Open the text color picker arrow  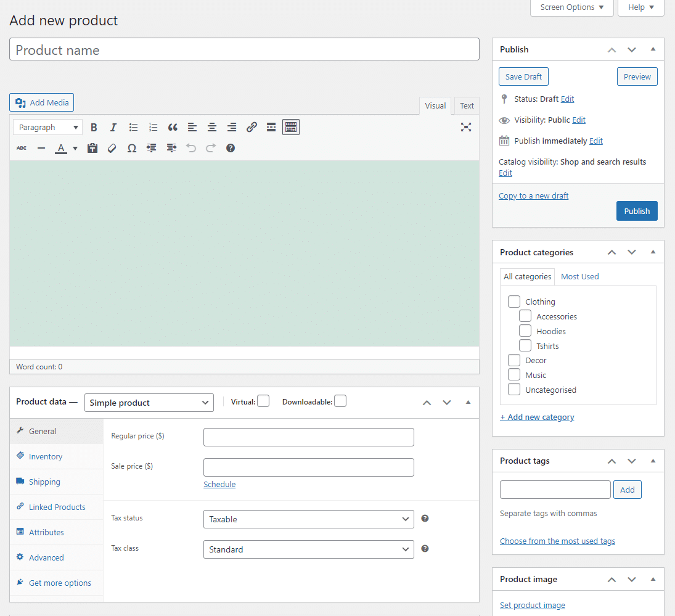pos(74,148)
